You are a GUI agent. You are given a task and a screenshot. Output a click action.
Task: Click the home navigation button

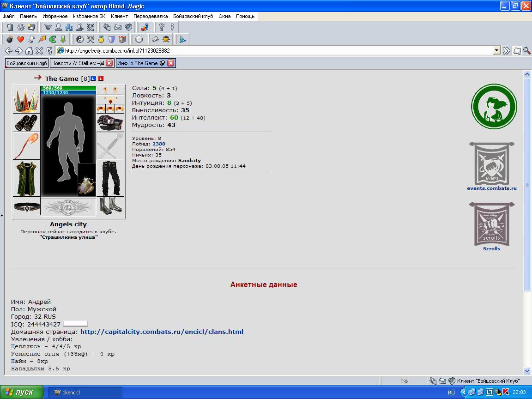click(29, 51)
